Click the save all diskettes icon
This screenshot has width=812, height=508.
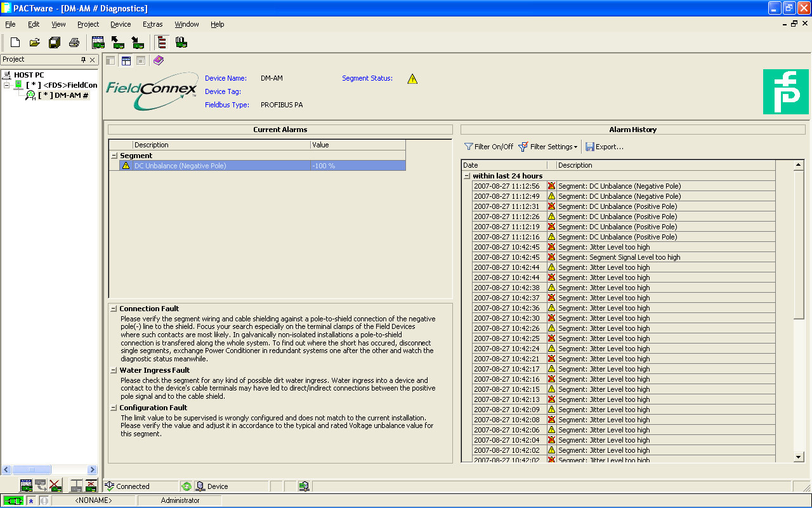(x=55, y=43)
